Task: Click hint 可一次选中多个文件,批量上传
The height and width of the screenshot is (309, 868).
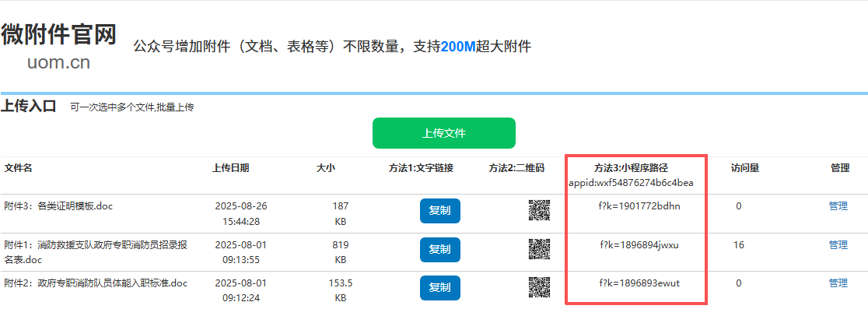Action: coord(131,107)
